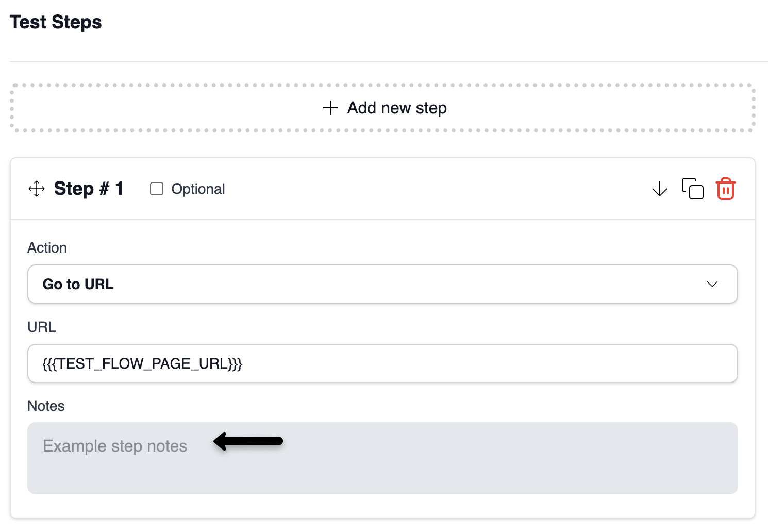Click the "Action" field label
Image resolution: width=768 pixels, height=532 pixels.
47,248
